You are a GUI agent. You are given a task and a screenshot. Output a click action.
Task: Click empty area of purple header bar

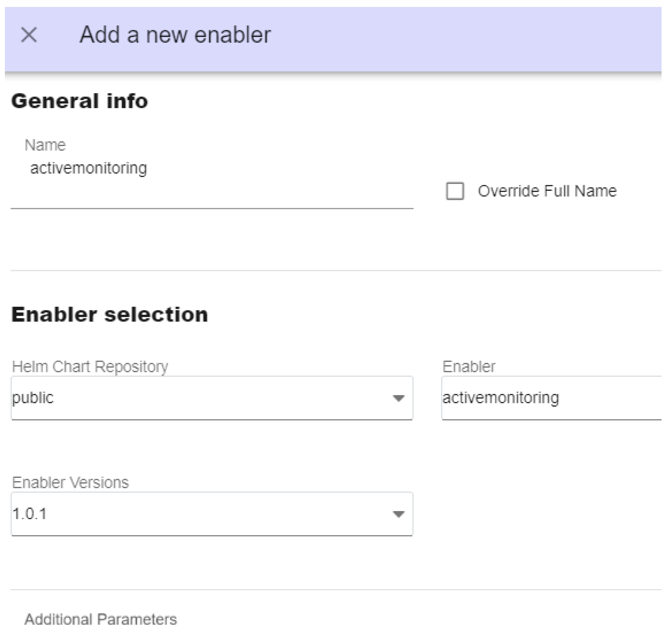pyautogui.click(x=486, y=38)
